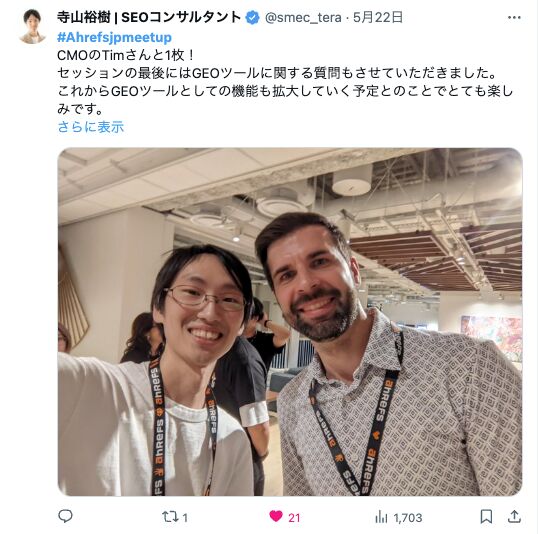Click the like count 21

(x=294, y=518)
